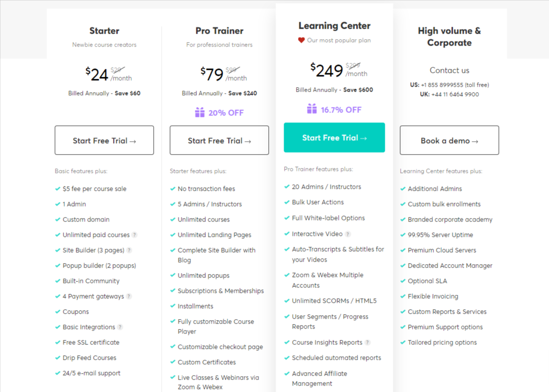Click UK phone number +44 11 6464 9900
This screenshot has width=549, height=392.
[x=456, y=94]
